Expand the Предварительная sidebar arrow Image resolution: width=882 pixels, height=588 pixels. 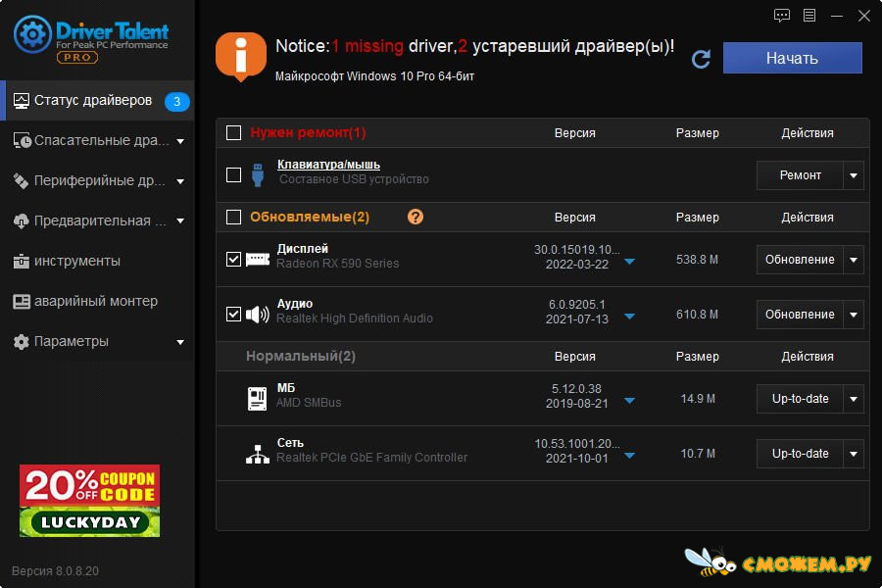pyautogui.click(x=180, y=221)
